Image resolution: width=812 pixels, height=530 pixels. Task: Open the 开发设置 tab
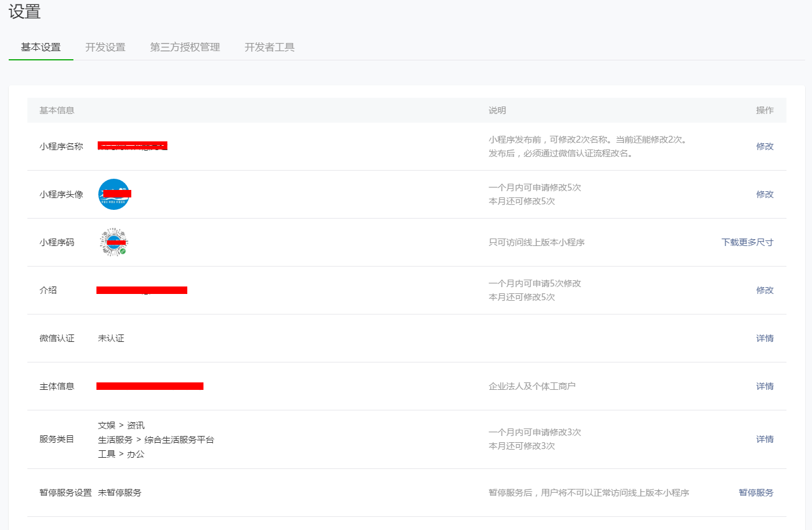pos(105,47)
